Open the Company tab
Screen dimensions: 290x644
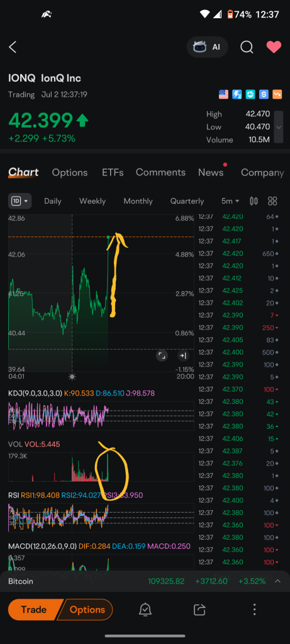point(262,172)
